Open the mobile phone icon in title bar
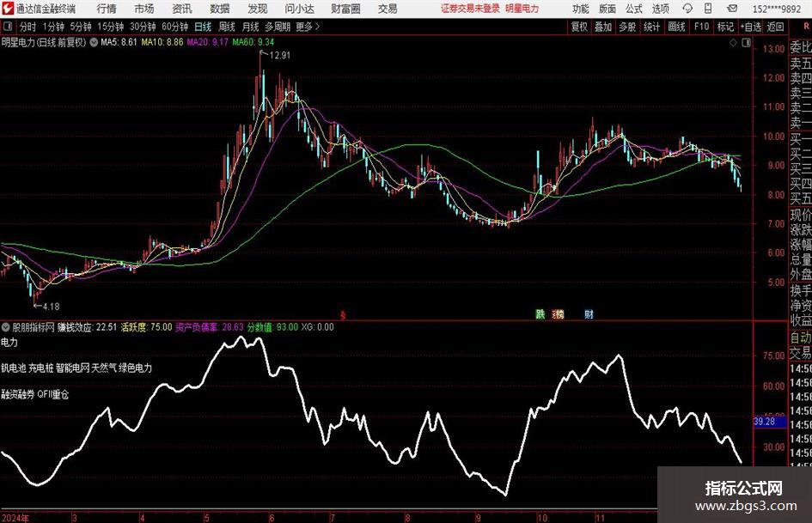 click(x=708, y=9)
